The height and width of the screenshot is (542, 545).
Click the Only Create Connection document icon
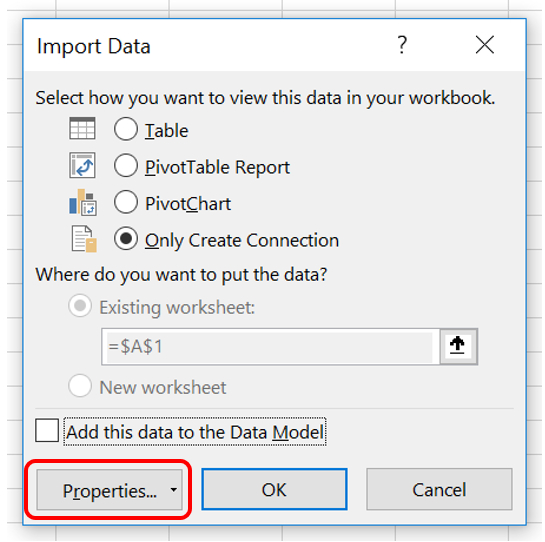(84, 239)
